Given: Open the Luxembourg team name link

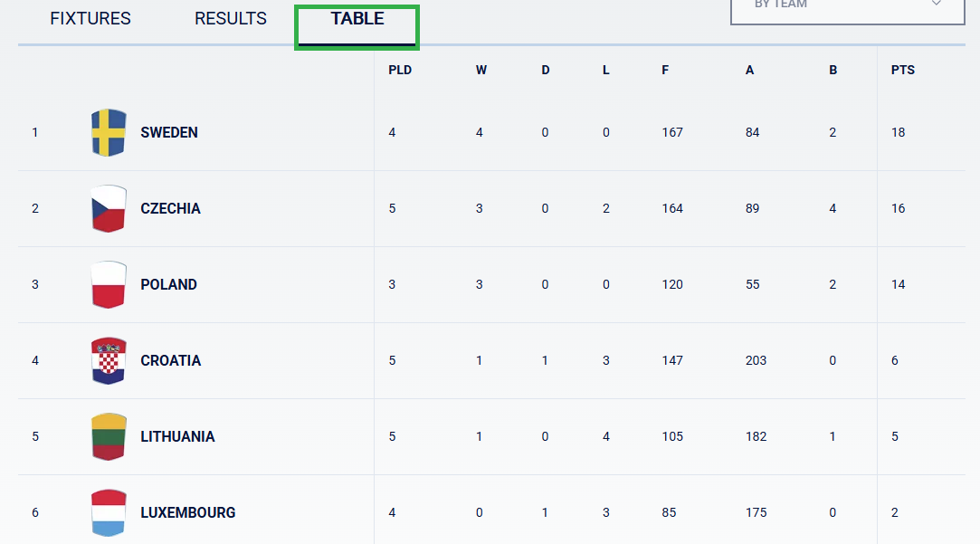Looking at the screenshot, I should (188, 512).
